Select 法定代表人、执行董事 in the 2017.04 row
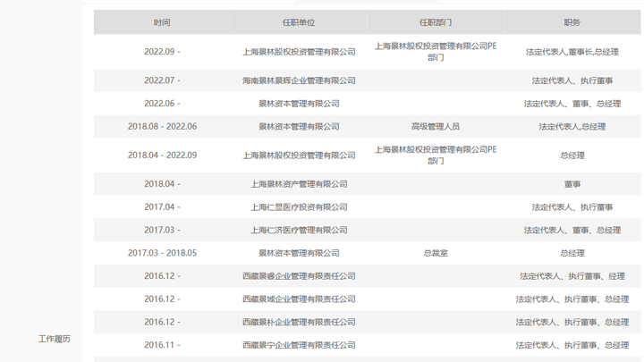 [572, 206]
